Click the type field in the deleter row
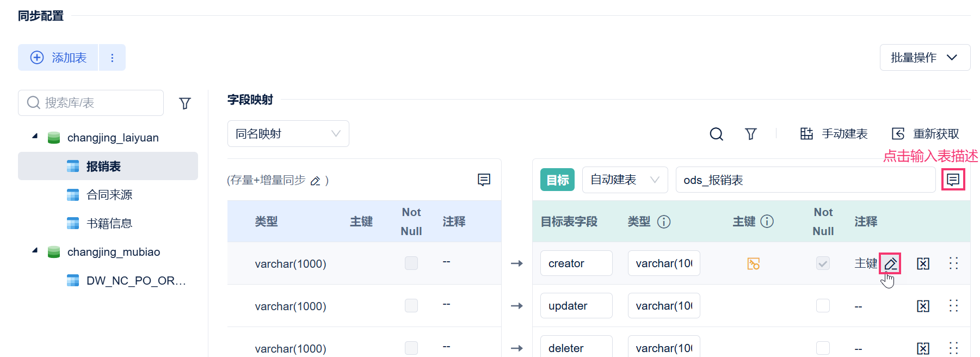Viewport: 980px width, 357px height. (664, 347)
